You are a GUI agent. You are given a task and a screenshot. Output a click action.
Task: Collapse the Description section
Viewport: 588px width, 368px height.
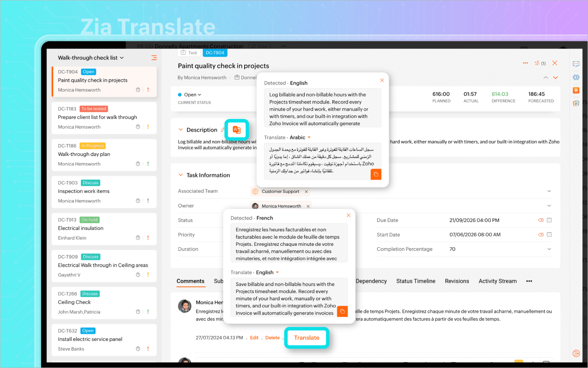pos(180,130)
